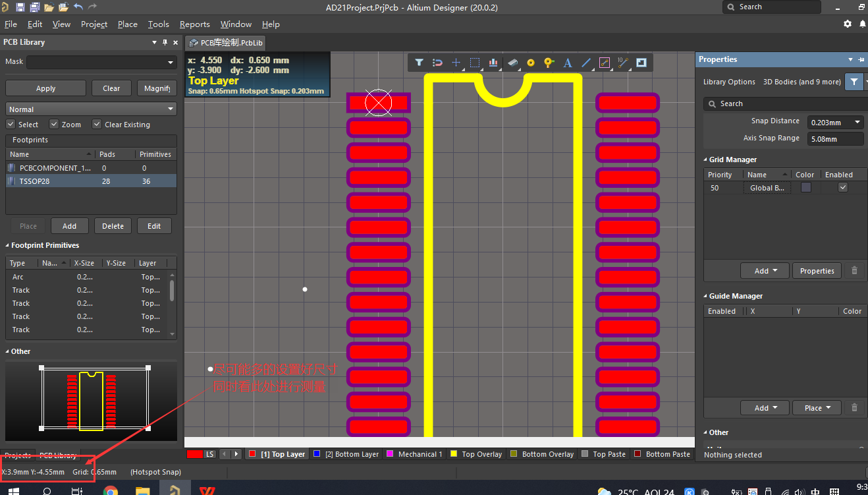Open Grid Manager Add dropdown button
Viewport: 868px width, 495px height.
pyautogui.click(x=766, y=270)
